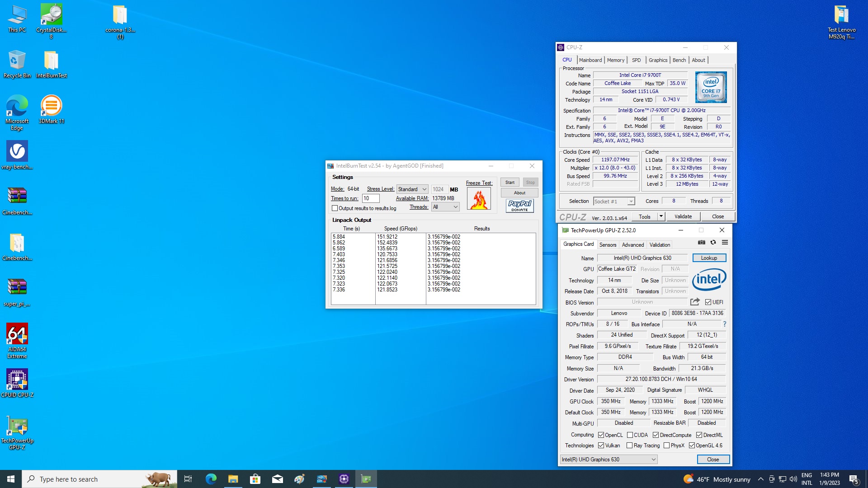Click Start button in IntelBurnTest
Screen dimensions: 868x488
pos(510,183)
